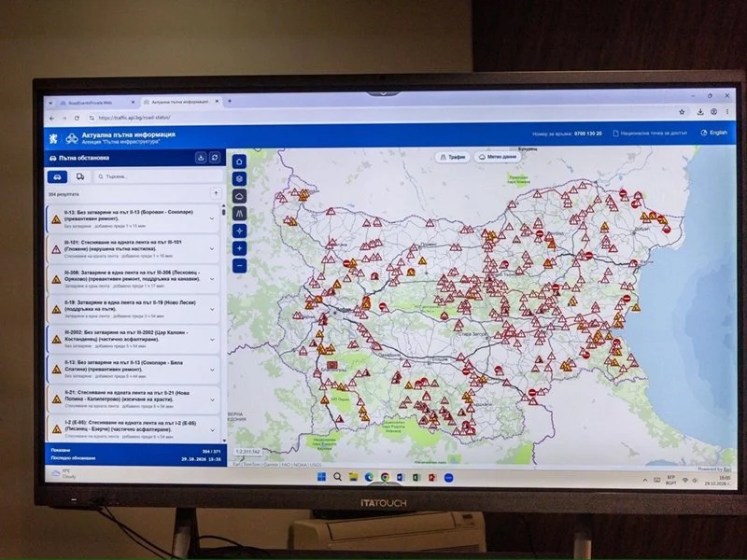Open the browser downloads icon
This screenshot has width=747, height=560.
(x=700, y=112)
